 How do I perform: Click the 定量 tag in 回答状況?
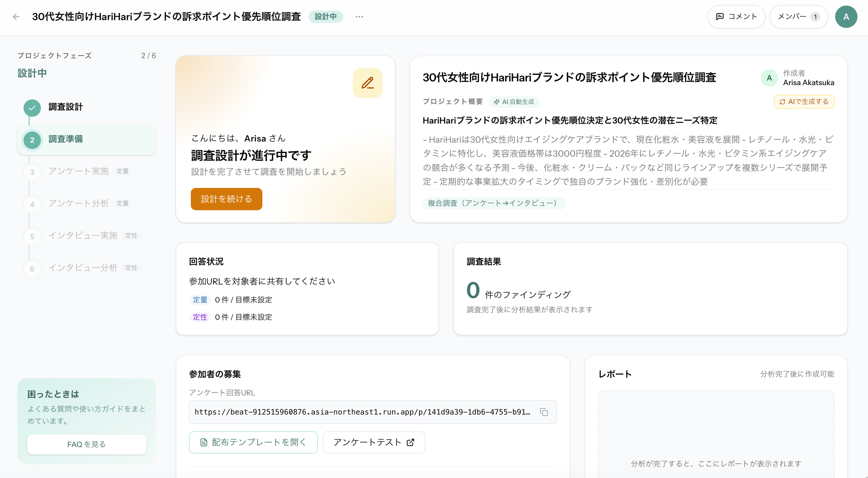200,300
